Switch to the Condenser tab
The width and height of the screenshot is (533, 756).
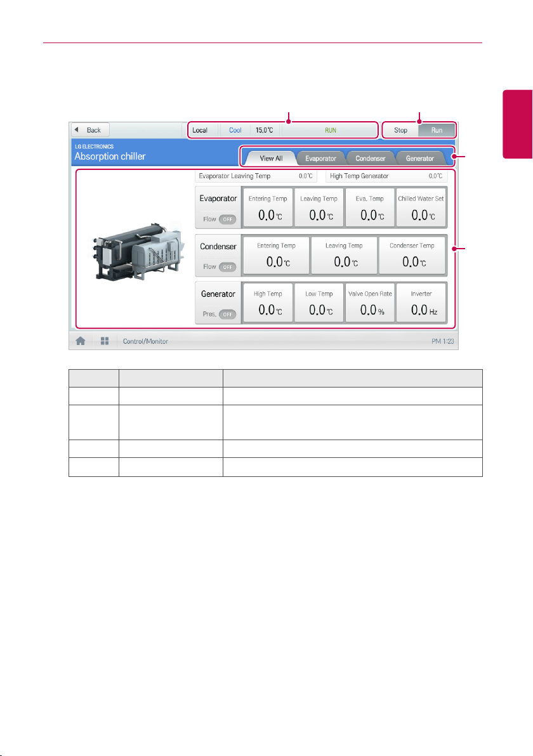[x=371, y=158]
